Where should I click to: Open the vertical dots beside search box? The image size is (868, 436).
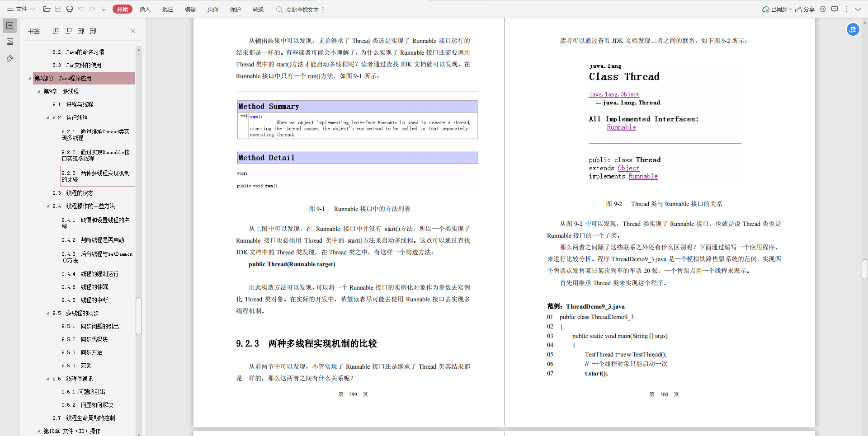pos(323,9)
